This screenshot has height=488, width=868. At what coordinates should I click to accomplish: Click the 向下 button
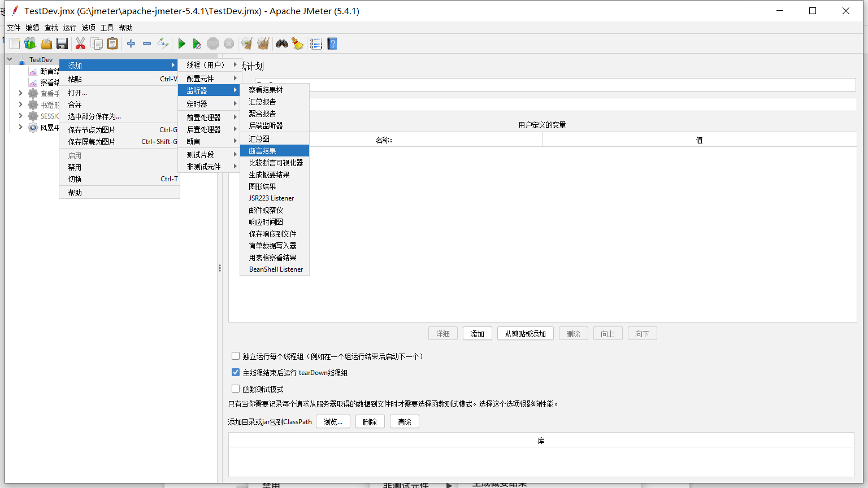(x=642, y=334)
